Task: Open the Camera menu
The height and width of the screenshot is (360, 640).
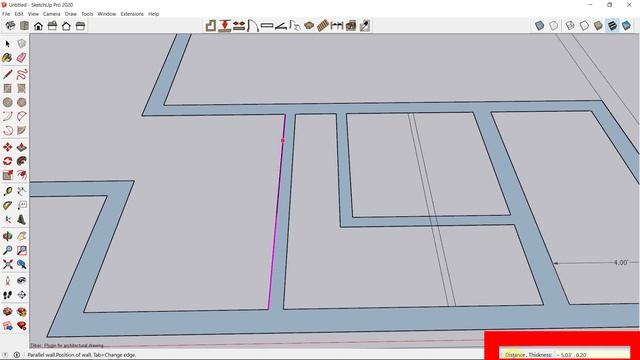Action: point(51,14)
